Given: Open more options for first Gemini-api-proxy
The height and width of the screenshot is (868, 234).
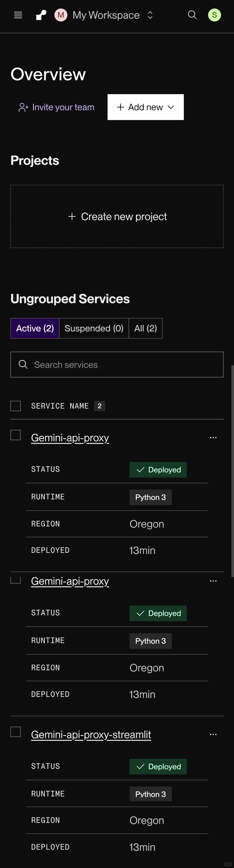Looking at the screenshot, I should coord(213,438).
